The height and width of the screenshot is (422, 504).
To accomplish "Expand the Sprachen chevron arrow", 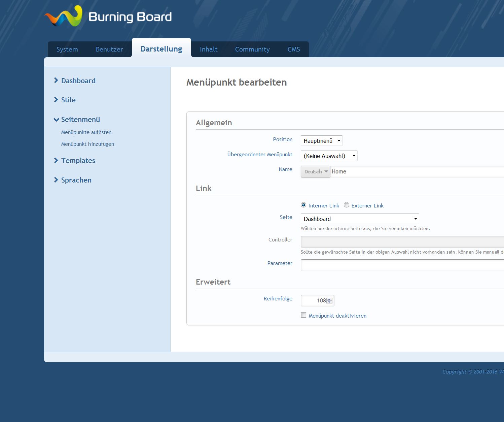I will click(56, 180).
